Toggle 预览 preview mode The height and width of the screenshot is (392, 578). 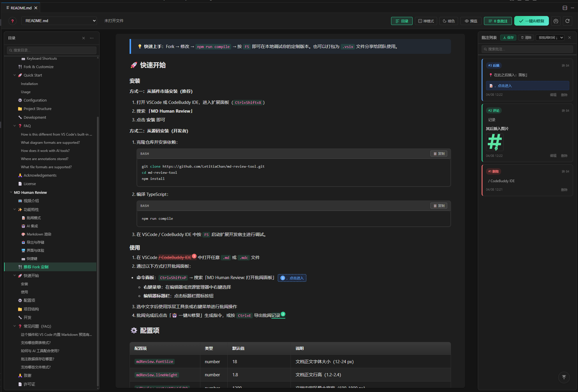pyautogui.click(x=471, y=21)
